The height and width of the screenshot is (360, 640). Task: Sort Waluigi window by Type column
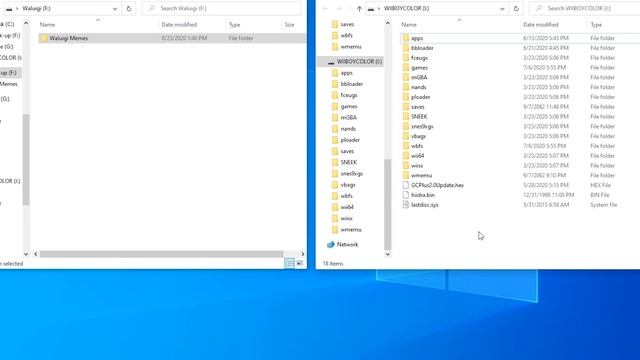234,24
